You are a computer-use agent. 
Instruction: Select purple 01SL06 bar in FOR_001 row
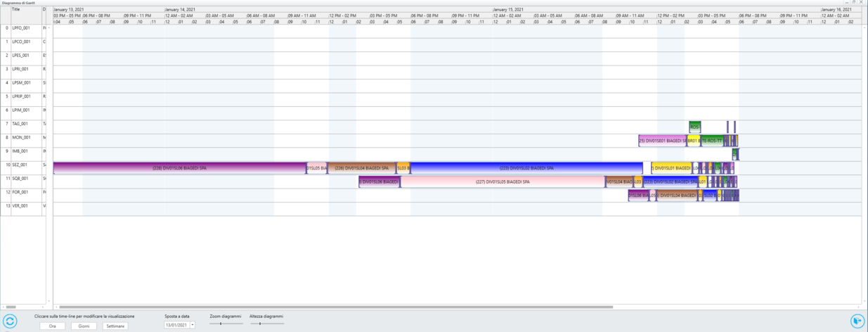(639, 195)
